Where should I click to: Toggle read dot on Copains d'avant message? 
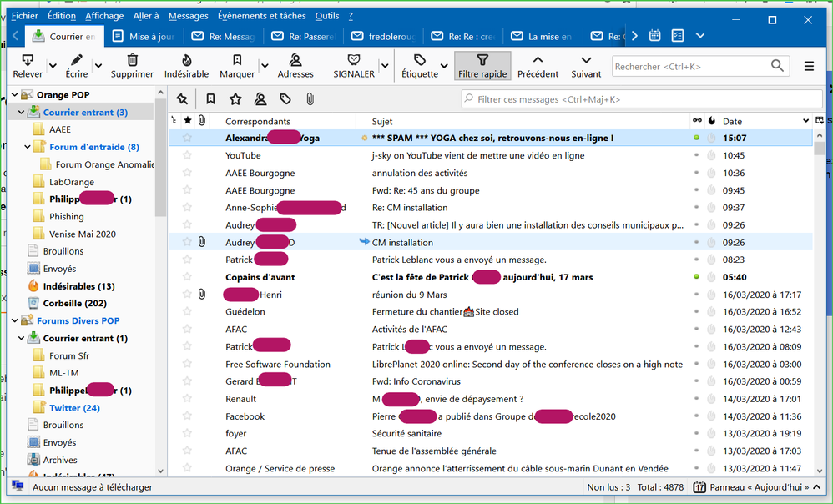point(696,277)
